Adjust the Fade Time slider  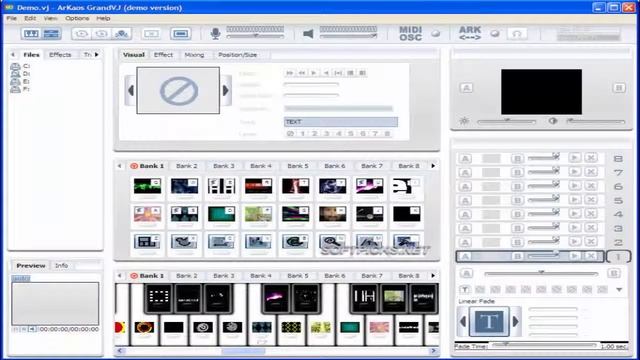click(x=544, y=345)
